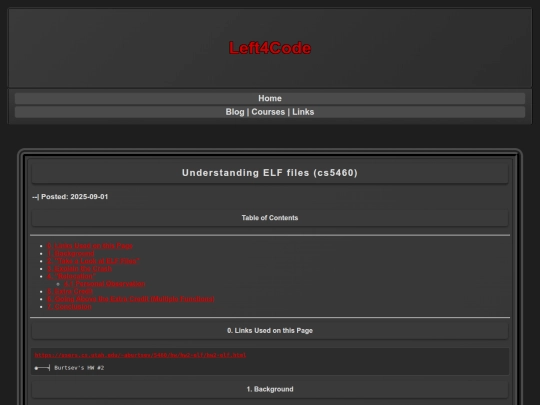Click the 'Understanding ELF files (cs5460)' heading

pyautogui.click(x=270, y=173)
